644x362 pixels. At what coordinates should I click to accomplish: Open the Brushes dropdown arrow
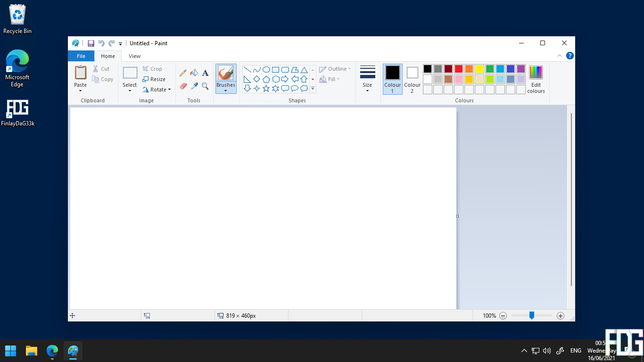pos(225,90)
